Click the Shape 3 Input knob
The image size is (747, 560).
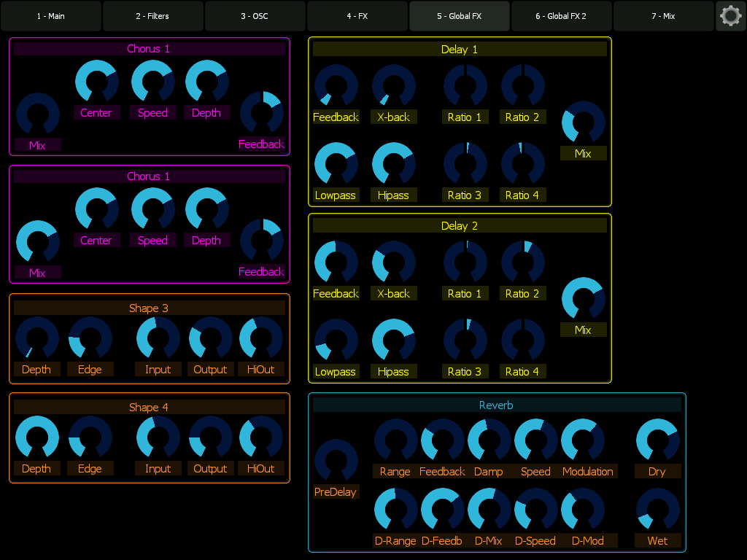158,338
